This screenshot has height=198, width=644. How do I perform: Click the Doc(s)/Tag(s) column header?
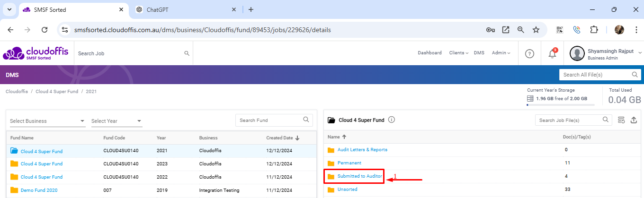(x=578, y=137)
